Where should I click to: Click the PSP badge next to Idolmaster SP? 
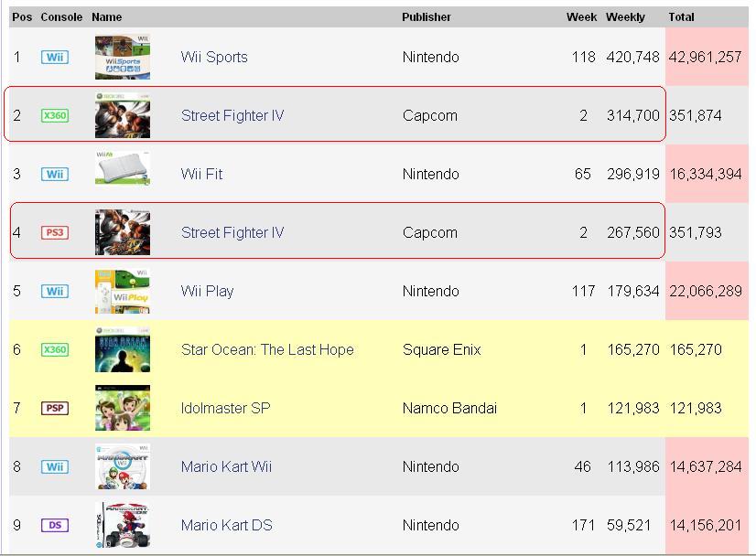coord(55,408)
